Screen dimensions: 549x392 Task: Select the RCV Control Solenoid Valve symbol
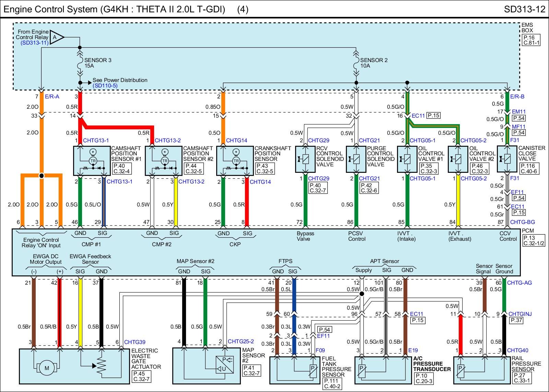pos(305,159)
